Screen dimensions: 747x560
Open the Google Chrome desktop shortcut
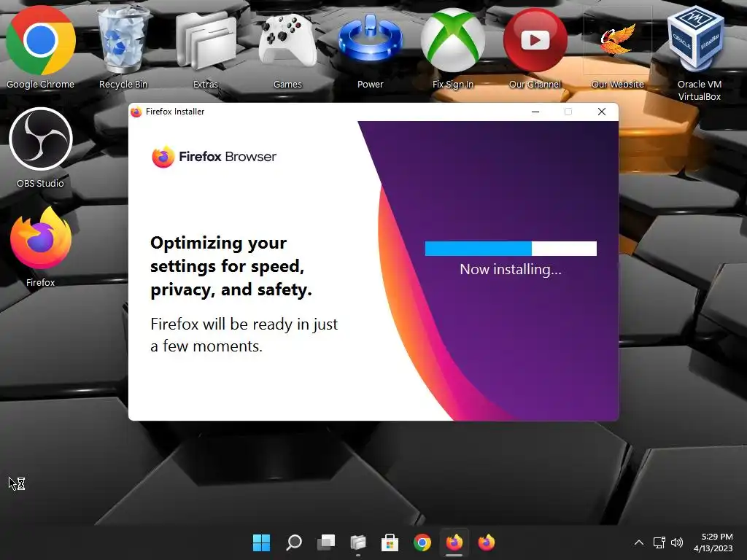pos(41,47)
